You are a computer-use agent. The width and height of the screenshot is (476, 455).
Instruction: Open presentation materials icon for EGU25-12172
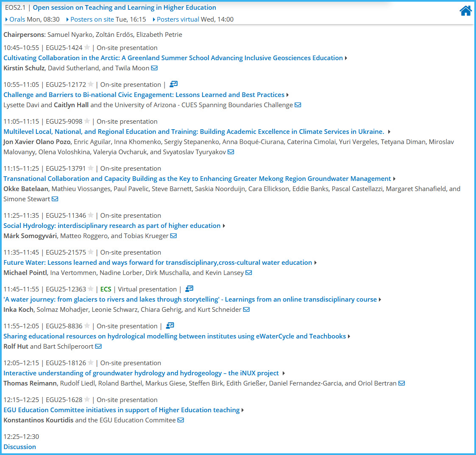[173, 84]
